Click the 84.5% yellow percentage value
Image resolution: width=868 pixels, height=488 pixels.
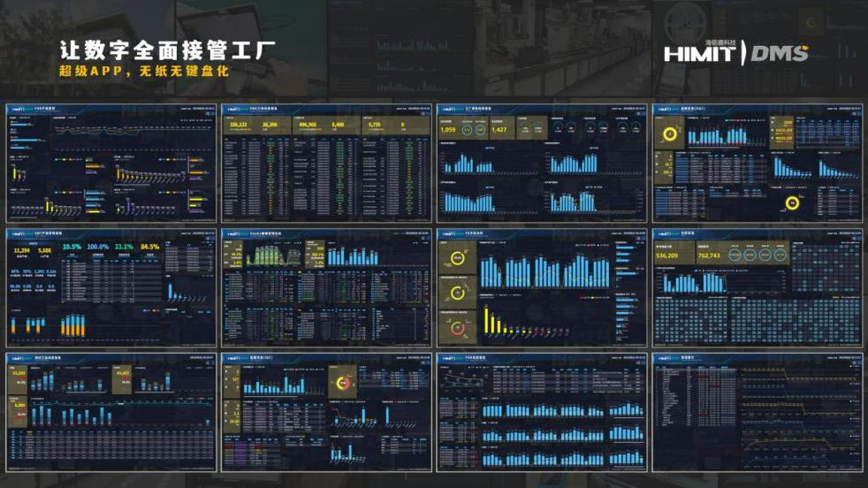pos(149,248)
